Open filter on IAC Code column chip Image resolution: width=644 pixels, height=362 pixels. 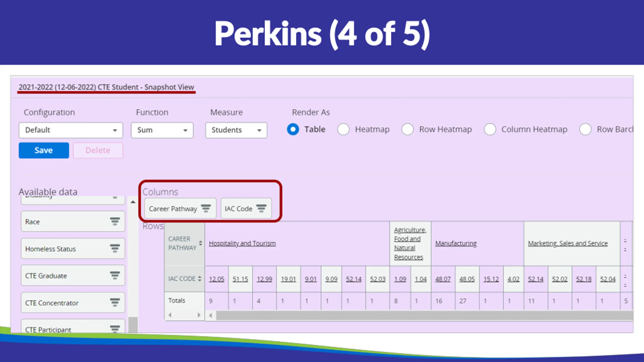261,208
